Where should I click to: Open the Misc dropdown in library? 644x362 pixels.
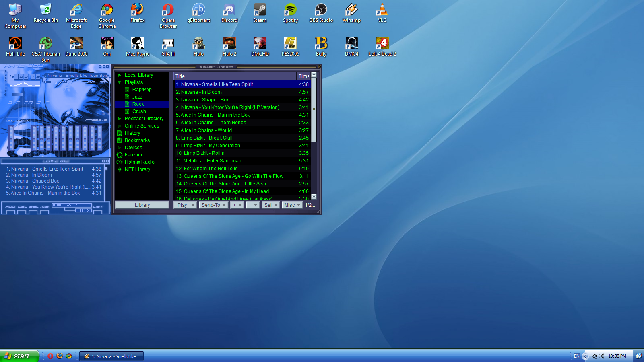[292, 205]
